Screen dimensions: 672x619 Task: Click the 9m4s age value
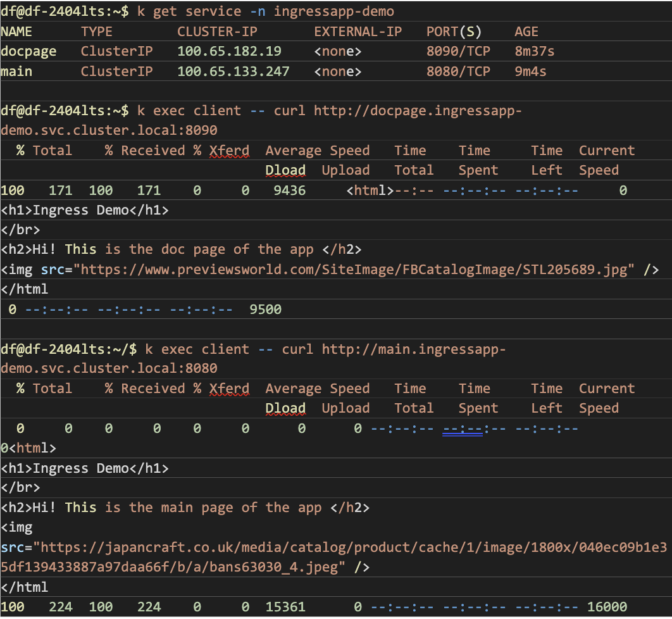point(530,72)
